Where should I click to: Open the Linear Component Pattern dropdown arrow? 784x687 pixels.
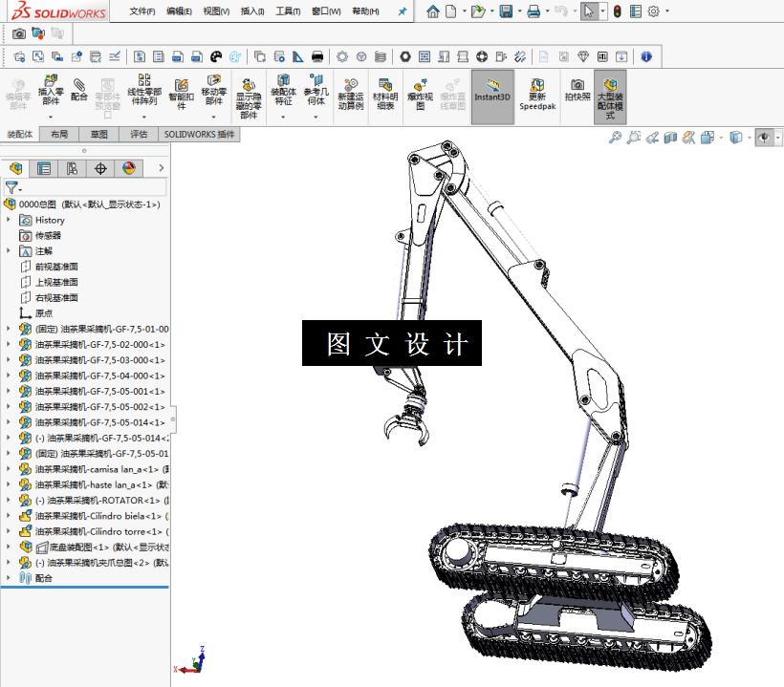[144, 117]
